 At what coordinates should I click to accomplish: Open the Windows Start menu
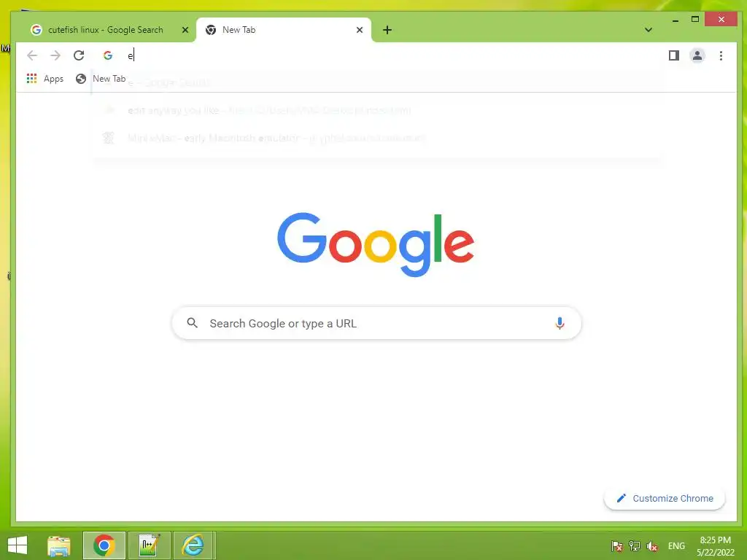[x=18, y=545]
